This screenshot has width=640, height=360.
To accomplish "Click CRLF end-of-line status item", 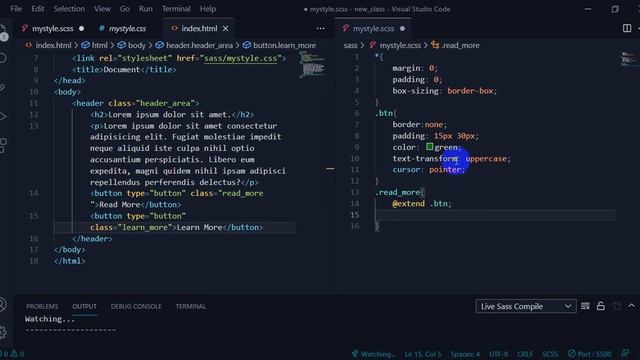I will pos(524,354).
